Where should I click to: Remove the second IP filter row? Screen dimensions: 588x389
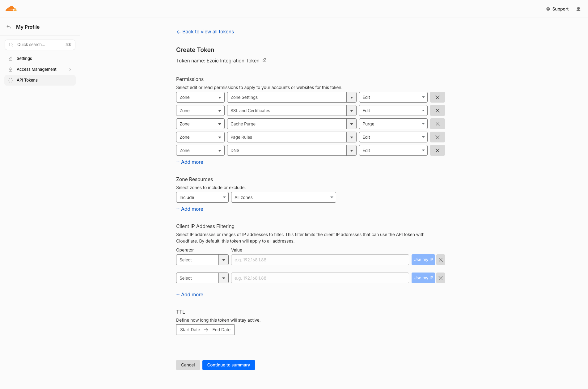click(441, 278)
